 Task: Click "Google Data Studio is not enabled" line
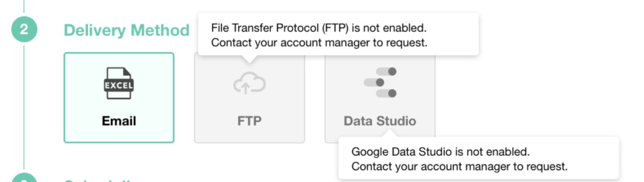[x=440, y=152]
